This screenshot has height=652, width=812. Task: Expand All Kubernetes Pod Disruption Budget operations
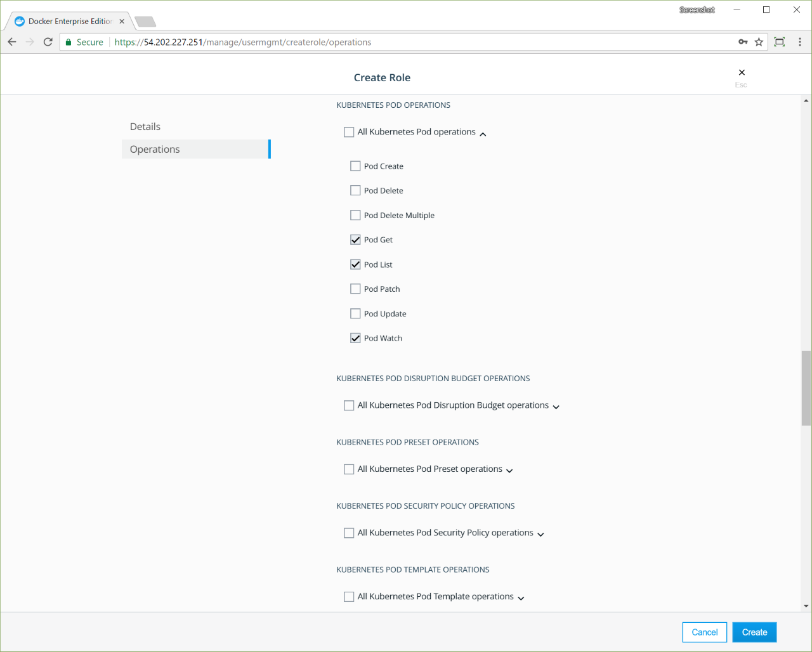(x=556, y=407)
